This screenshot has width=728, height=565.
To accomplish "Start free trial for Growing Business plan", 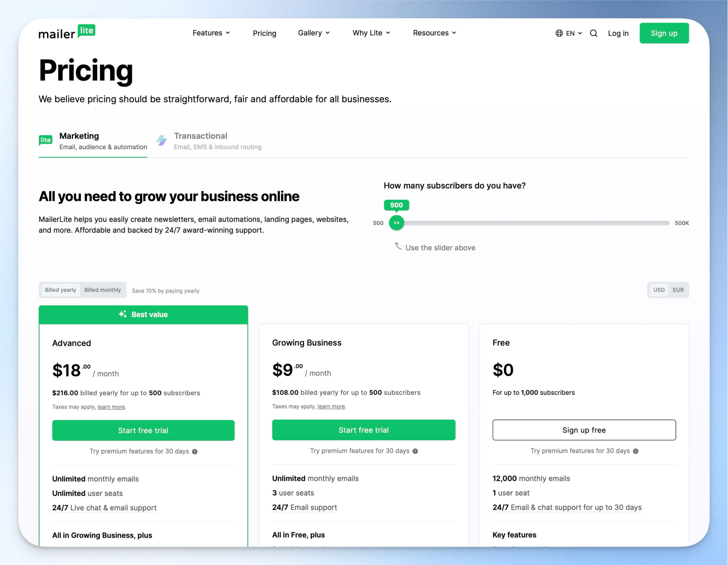I will (364, 430).
